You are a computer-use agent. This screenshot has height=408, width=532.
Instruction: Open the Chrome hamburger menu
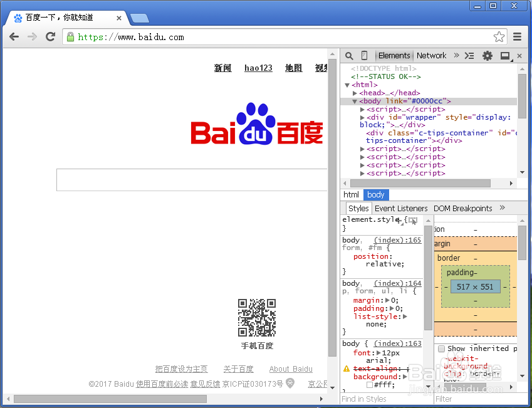pyautogui.click(x=517, y=36)
